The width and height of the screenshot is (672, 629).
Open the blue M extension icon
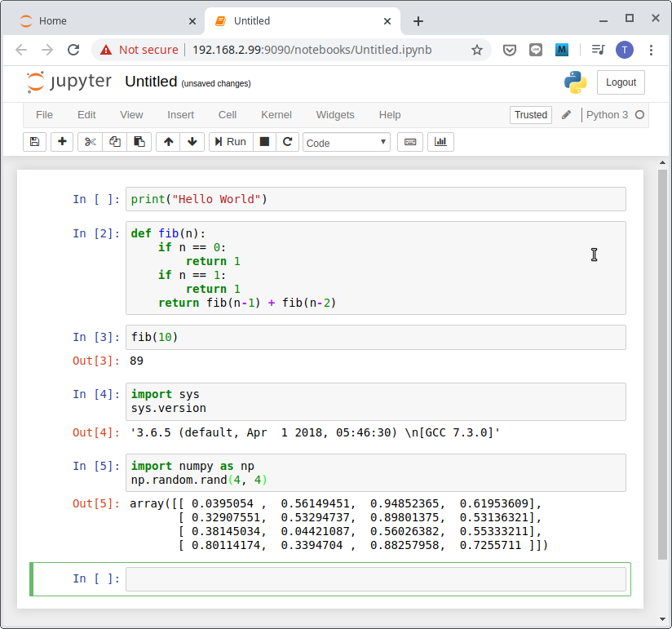tap(561, 50)
